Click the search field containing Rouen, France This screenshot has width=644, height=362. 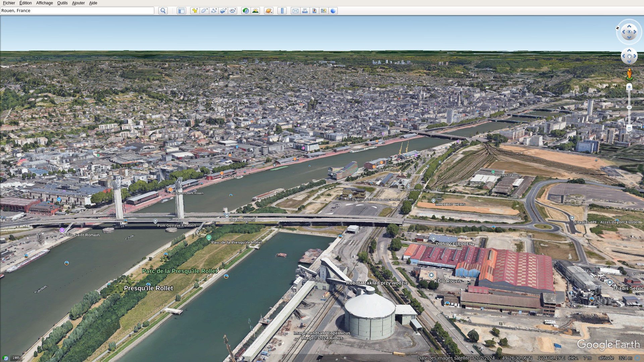(x=77, y=11)
